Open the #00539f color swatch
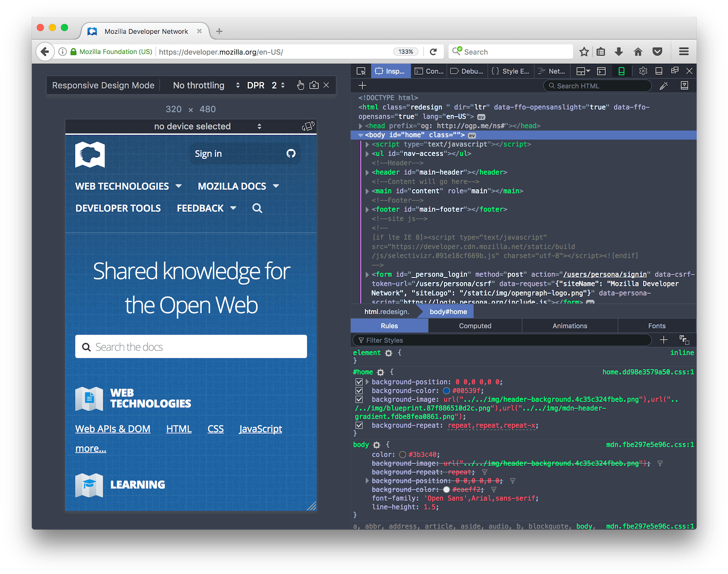Screen dimensions: 728x574 tap(447, 391)
